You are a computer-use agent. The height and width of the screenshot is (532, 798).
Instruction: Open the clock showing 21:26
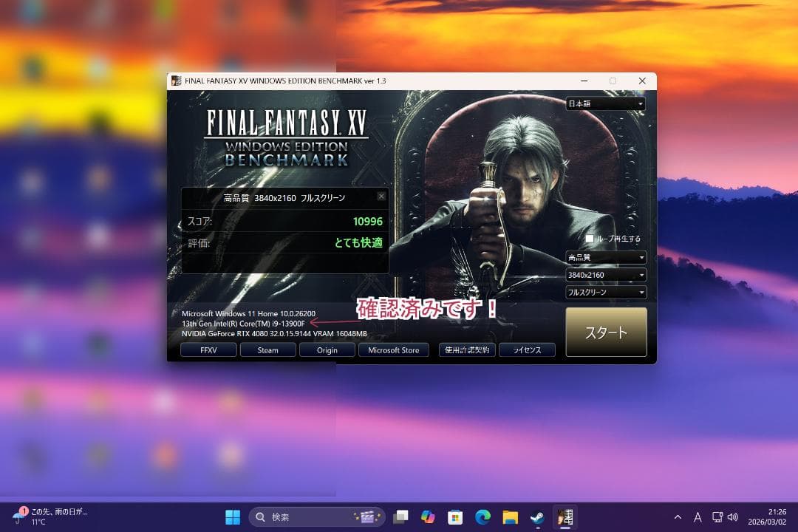click(x=777, y=511)
